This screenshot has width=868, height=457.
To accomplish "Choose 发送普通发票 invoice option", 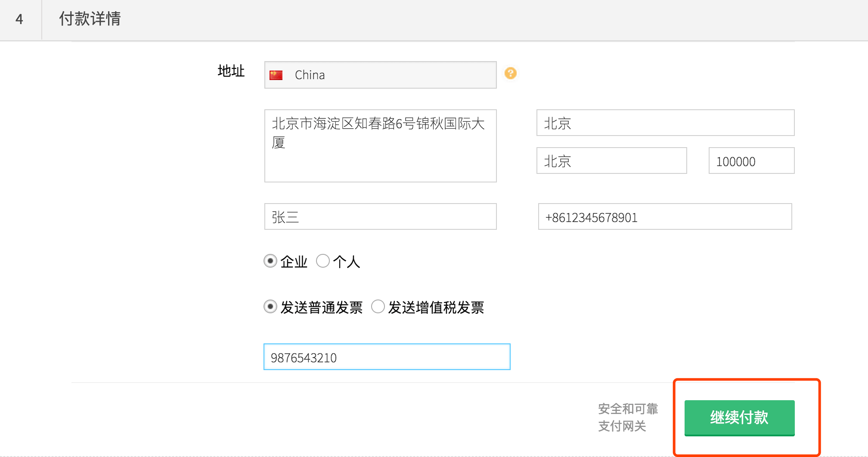I will (270, 307).
